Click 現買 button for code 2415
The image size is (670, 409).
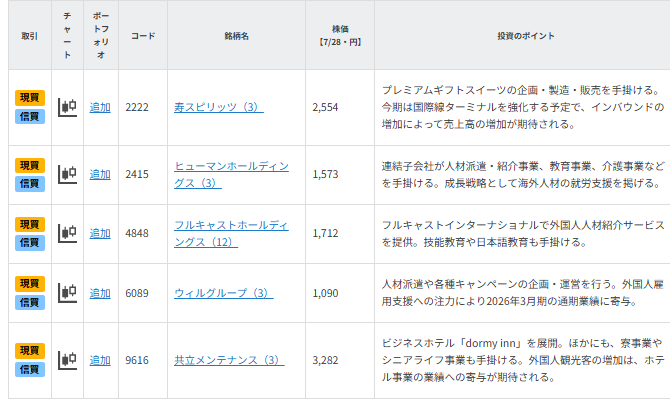point(30,165)
